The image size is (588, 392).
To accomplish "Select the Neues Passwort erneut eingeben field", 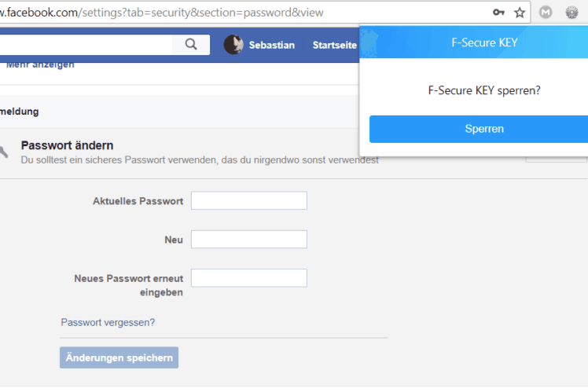I will 249,277.
